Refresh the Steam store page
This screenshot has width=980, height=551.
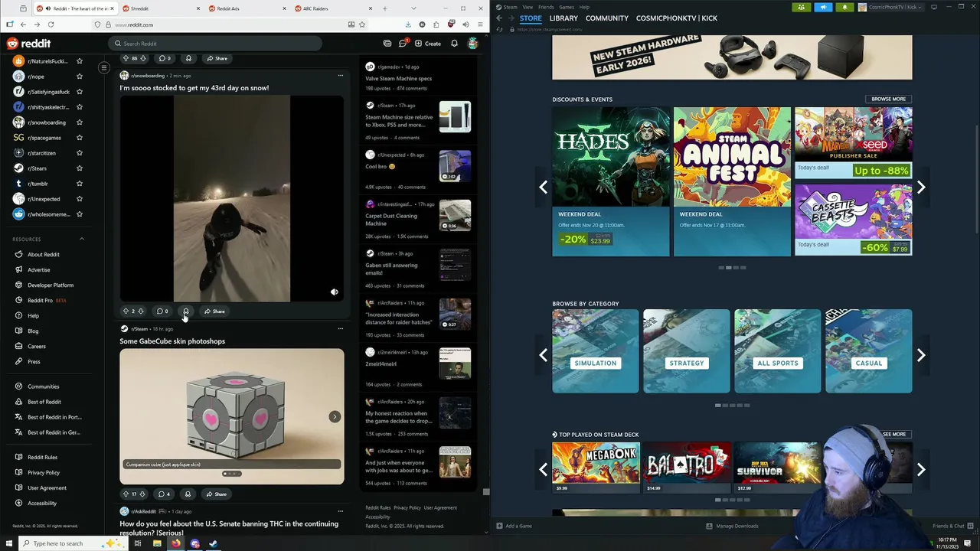coord(501,29)
